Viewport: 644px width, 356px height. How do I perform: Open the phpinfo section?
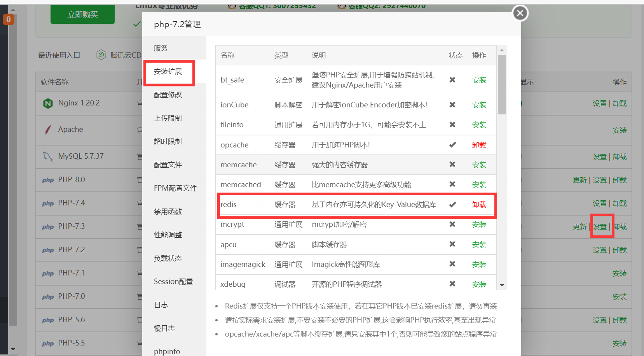pos(166,351)
